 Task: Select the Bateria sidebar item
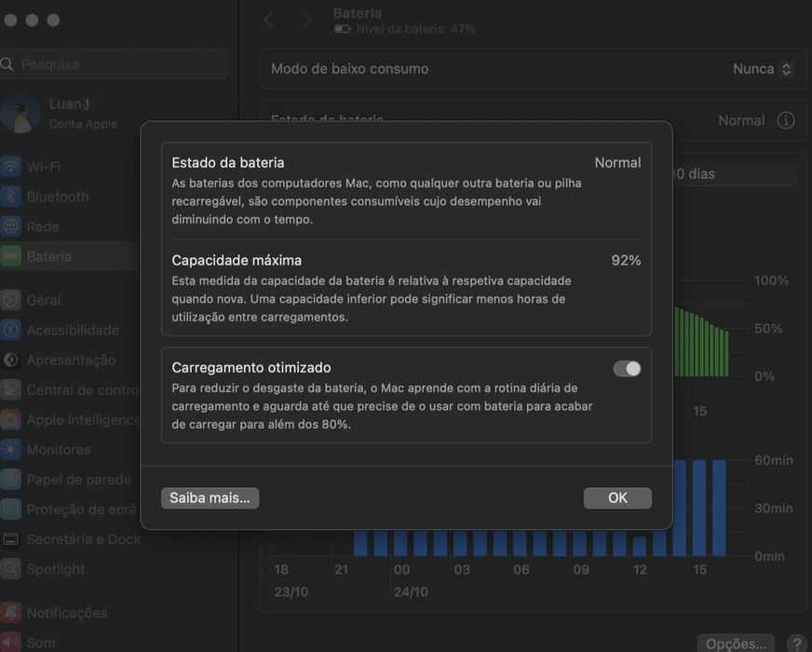coord(70,256)
